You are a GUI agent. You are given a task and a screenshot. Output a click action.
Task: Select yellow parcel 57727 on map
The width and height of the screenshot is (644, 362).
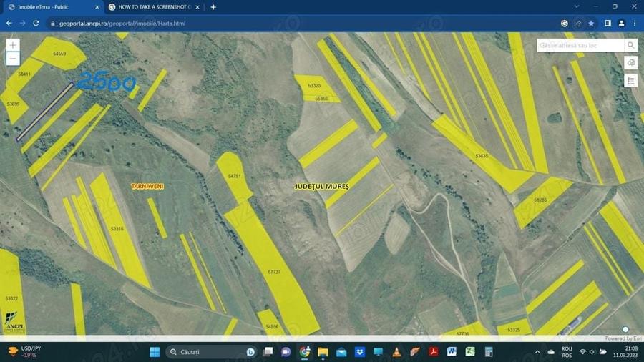[x=274, y=272]
